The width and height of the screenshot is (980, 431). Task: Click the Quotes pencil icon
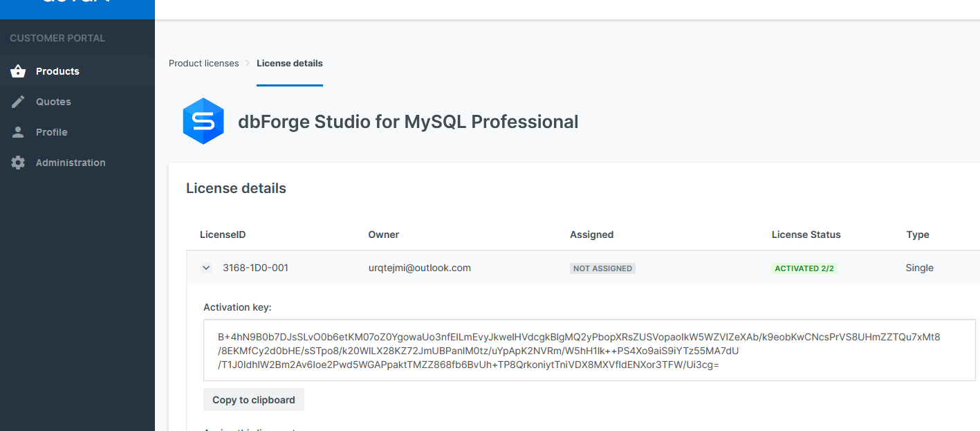click(x=18, y=102)
